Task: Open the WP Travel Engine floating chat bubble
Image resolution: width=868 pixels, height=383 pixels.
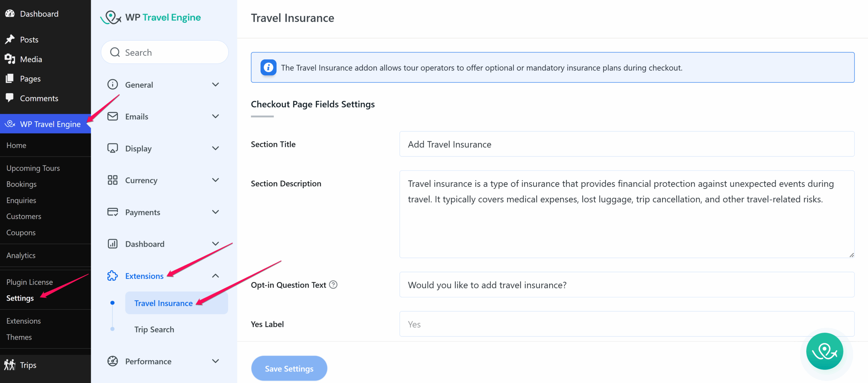Action: (825, 351)
